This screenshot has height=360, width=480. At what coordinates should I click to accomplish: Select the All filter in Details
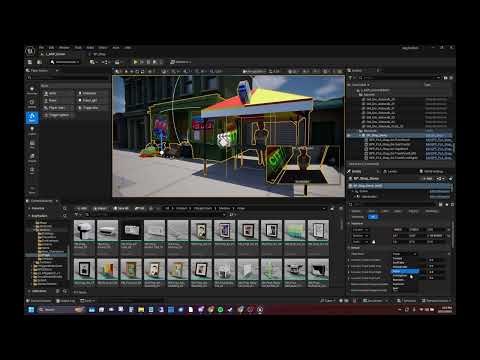click(x=373, y=217)
